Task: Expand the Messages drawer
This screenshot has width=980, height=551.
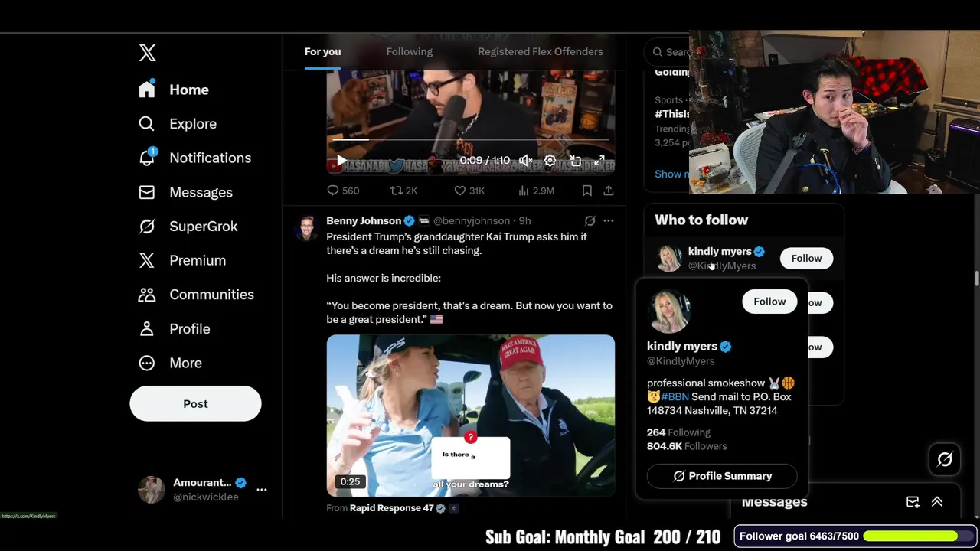Action: 937,502
